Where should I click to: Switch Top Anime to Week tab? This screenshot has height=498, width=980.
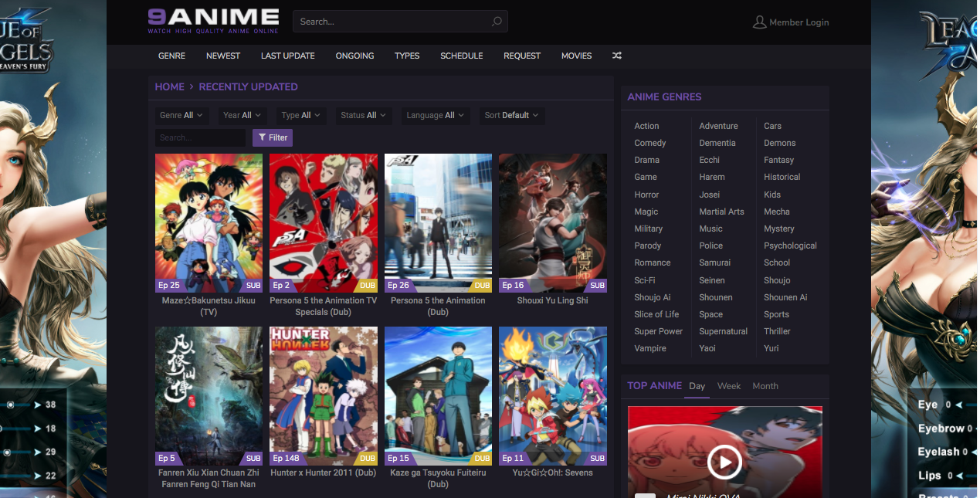(729, 386)
